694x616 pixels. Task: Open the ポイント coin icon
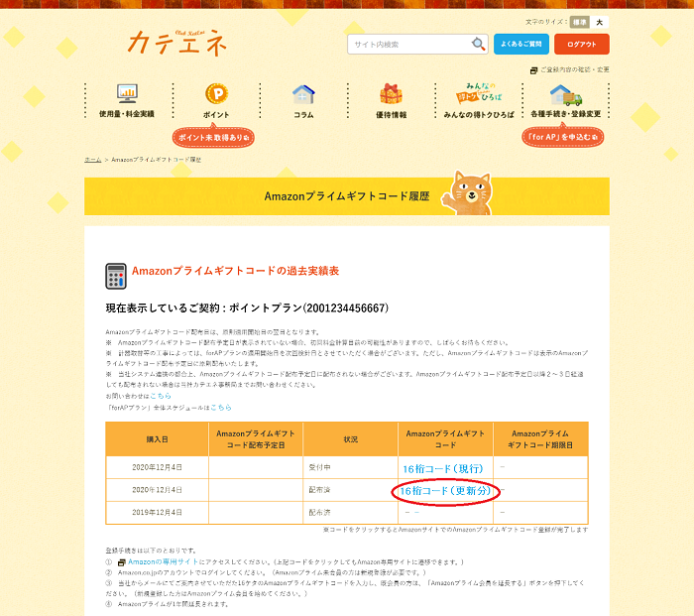click(216, 93)
